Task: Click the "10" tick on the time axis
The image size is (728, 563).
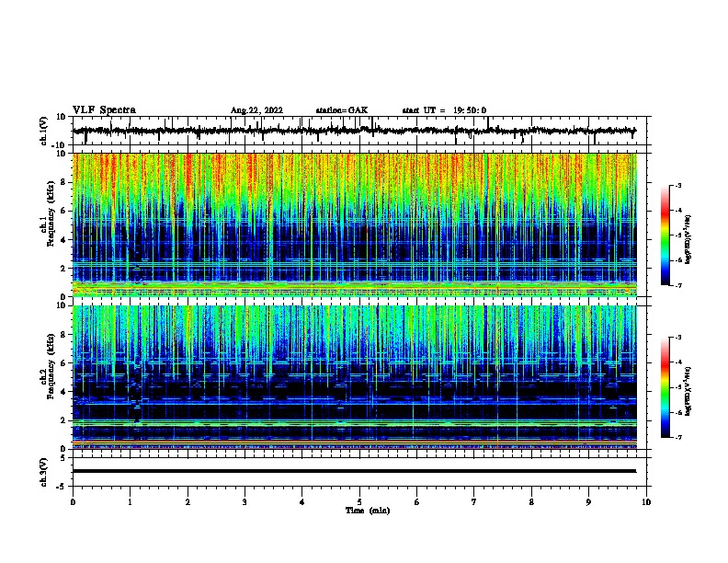Action: click(x=646, y=502)
